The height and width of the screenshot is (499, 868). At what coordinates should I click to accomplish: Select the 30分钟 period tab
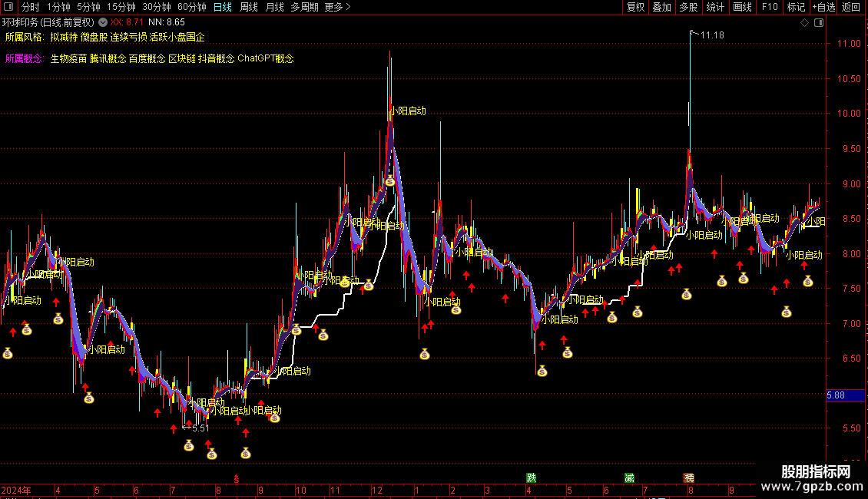(x=157, y=7)
